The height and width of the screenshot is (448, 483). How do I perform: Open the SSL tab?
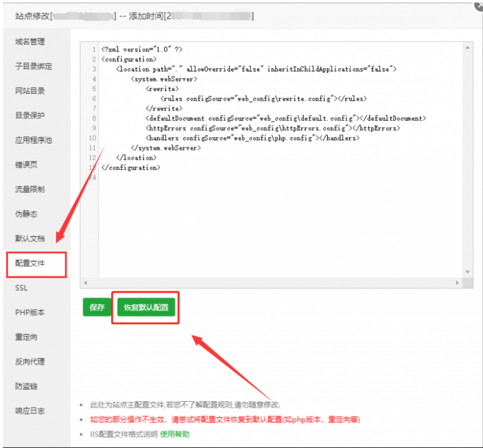[21, 288]
